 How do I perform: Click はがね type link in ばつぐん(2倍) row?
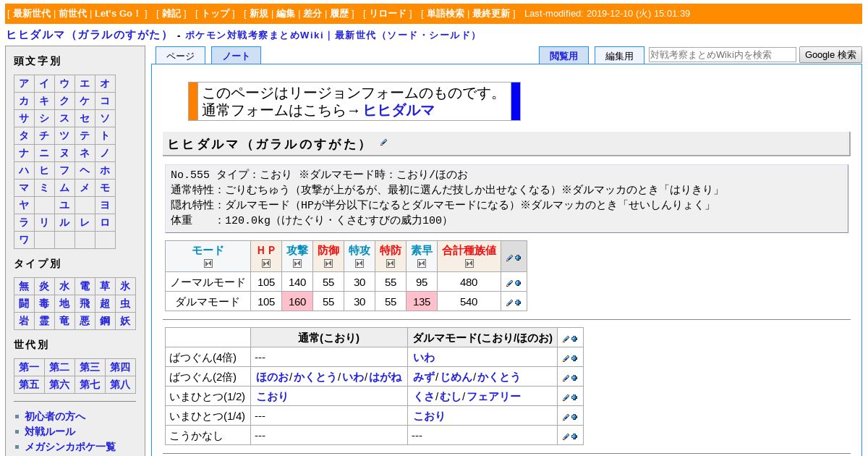386,378
